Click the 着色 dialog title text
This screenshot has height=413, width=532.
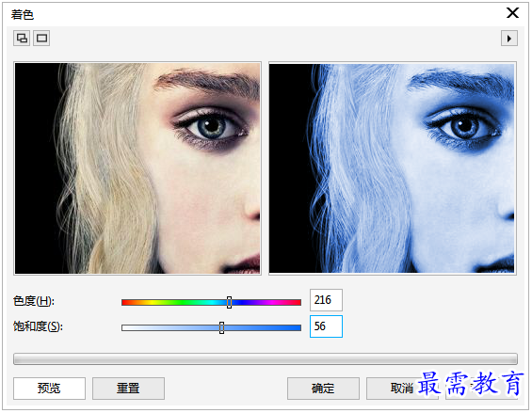23,15
